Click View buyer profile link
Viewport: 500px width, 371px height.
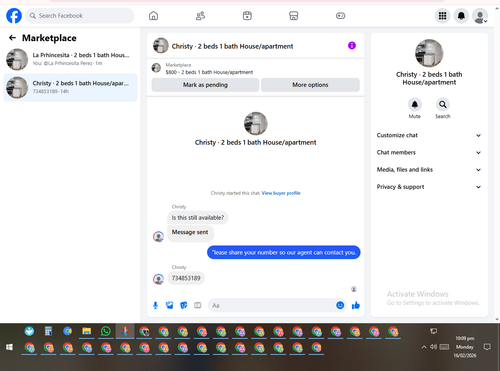point(281,193)
